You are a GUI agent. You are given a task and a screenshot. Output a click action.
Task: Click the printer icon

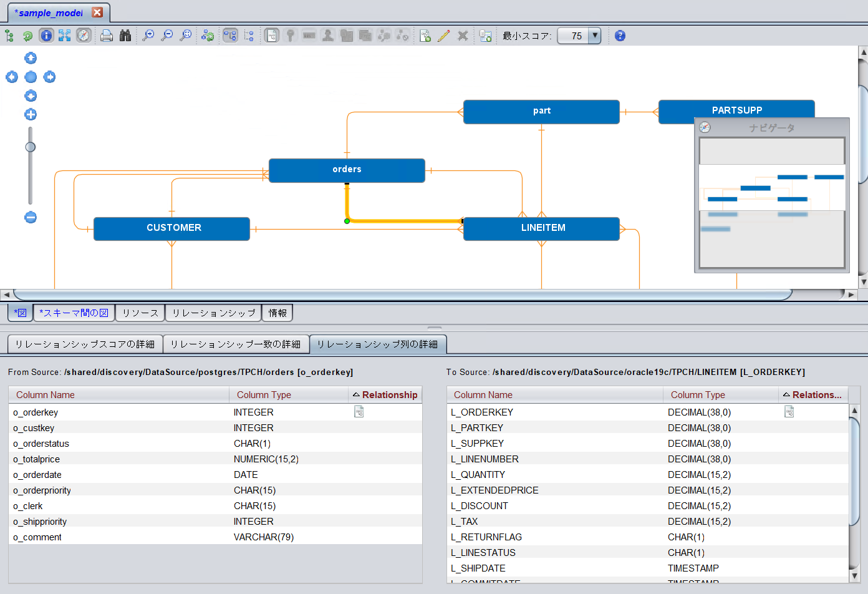click(x=107, y=36)
